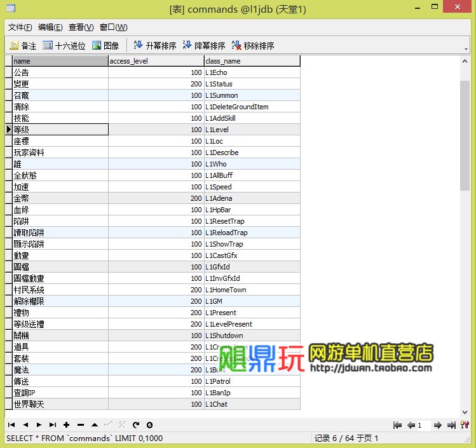Select the 玩家資料 name cell
476x448 pixels.
click(60, 153)
